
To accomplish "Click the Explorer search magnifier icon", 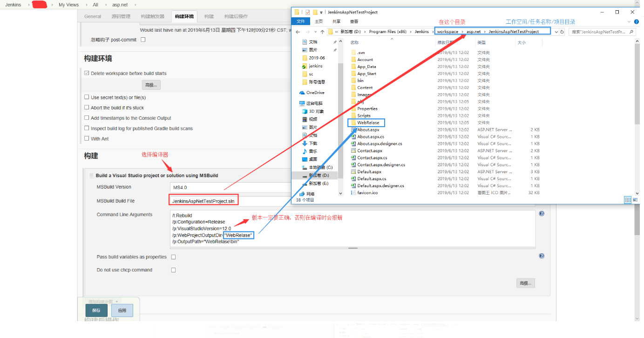I will (x=631, y=32).
